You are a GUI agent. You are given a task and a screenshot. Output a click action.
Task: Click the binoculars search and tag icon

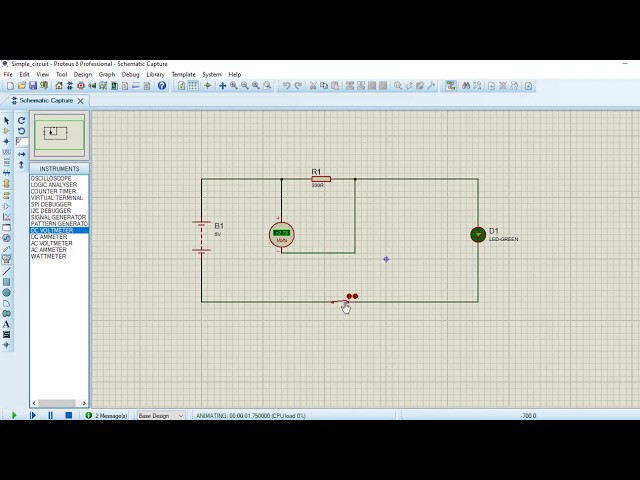tap(466, 86)
